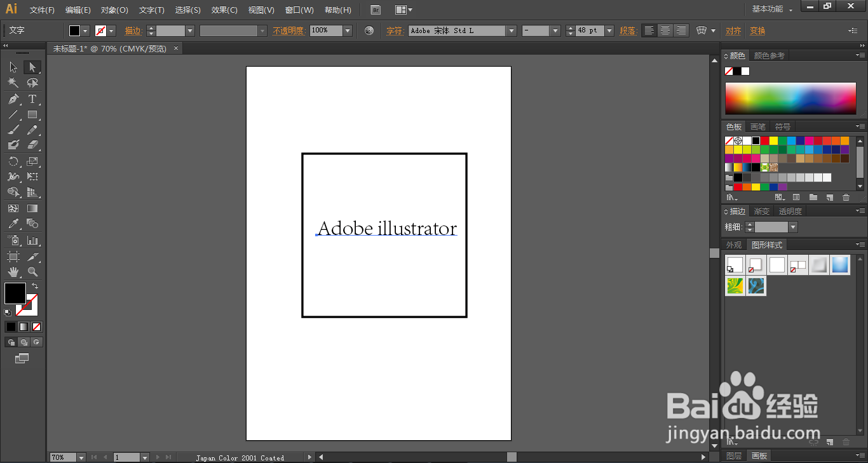This screenshot has width=868, height=463.
Task: Select the Type tool
Action: [32, 99]
